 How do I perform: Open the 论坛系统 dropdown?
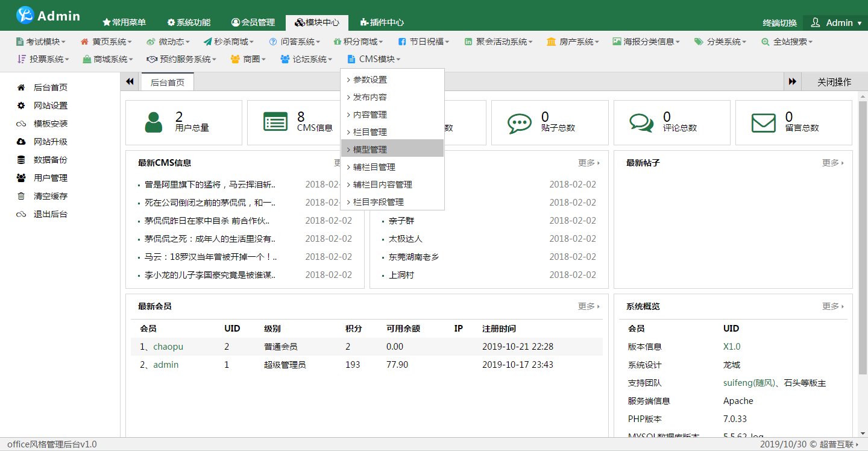[x=307, y=59]
